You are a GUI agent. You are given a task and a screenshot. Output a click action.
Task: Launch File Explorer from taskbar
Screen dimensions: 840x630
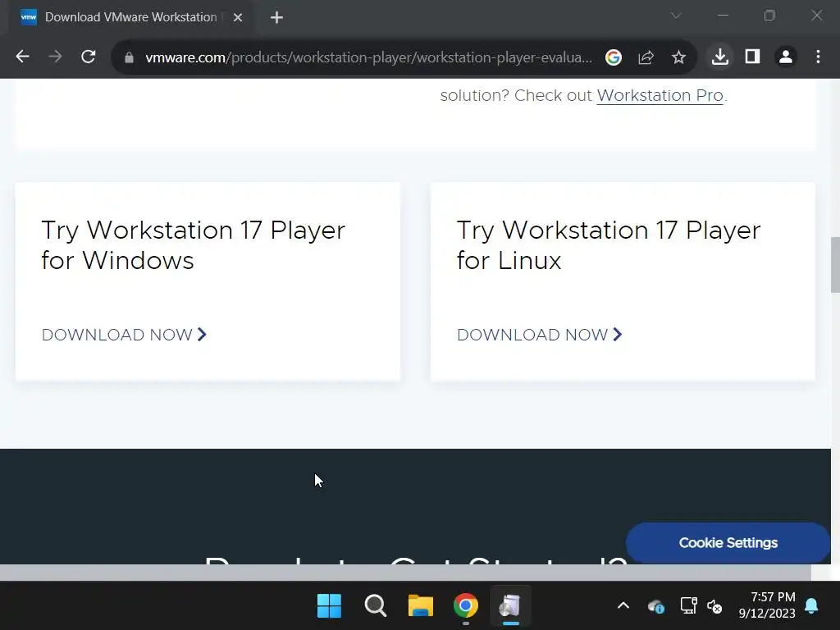point(421,606)
